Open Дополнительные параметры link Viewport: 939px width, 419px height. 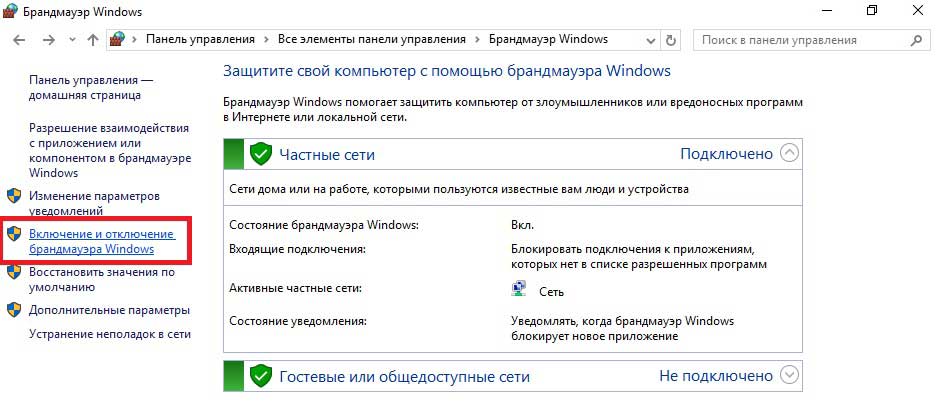click(110, 310)
